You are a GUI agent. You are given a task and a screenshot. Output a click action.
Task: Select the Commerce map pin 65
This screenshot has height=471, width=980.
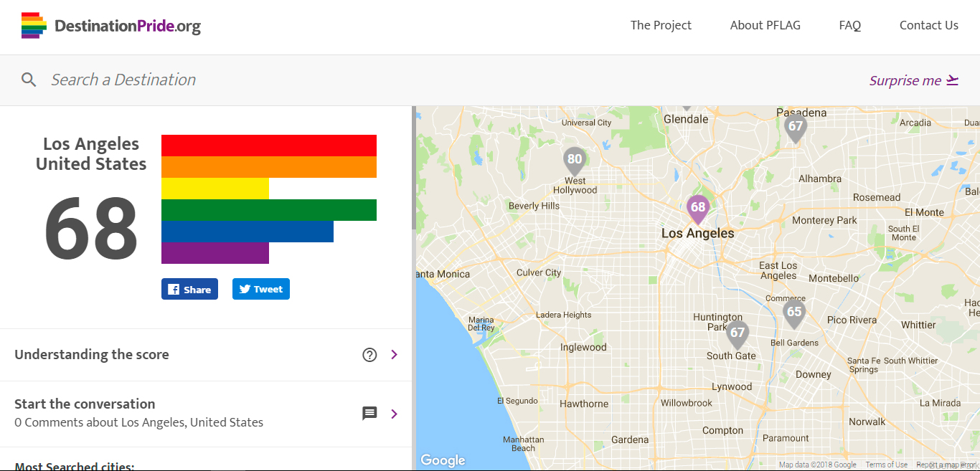click(793, 313)
